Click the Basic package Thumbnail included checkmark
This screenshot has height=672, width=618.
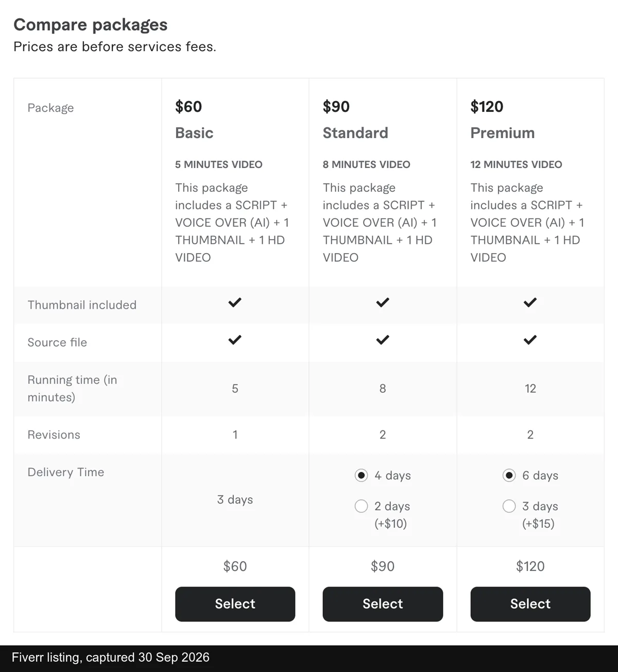tap(235, 303)
